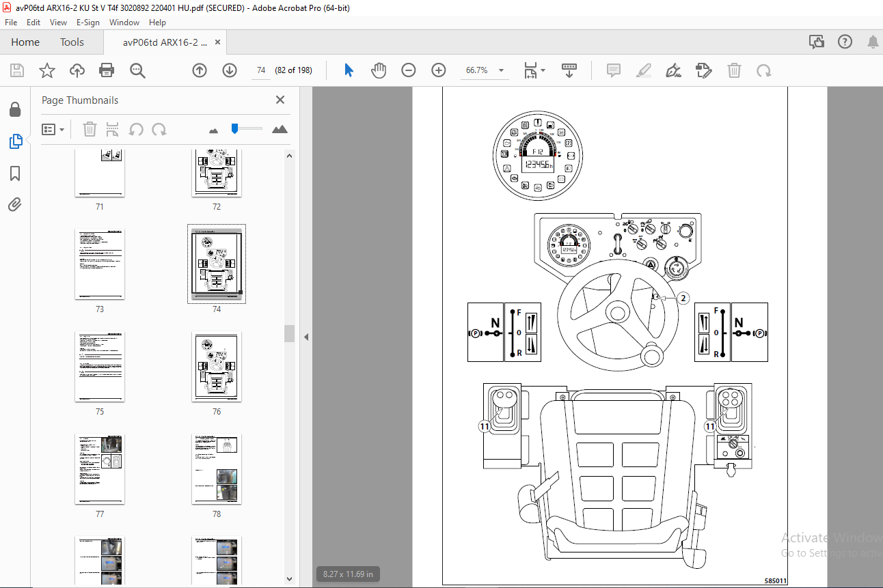Open the notifications bell
This screenshot has height=588, width=883.
873,42
